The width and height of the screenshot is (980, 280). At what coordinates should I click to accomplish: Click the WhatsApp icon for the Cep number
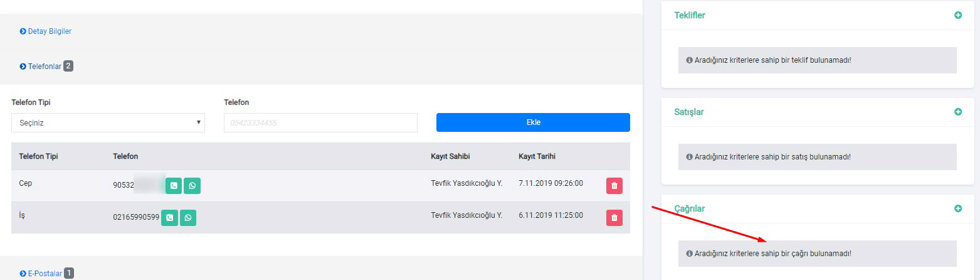coord(192,186)
